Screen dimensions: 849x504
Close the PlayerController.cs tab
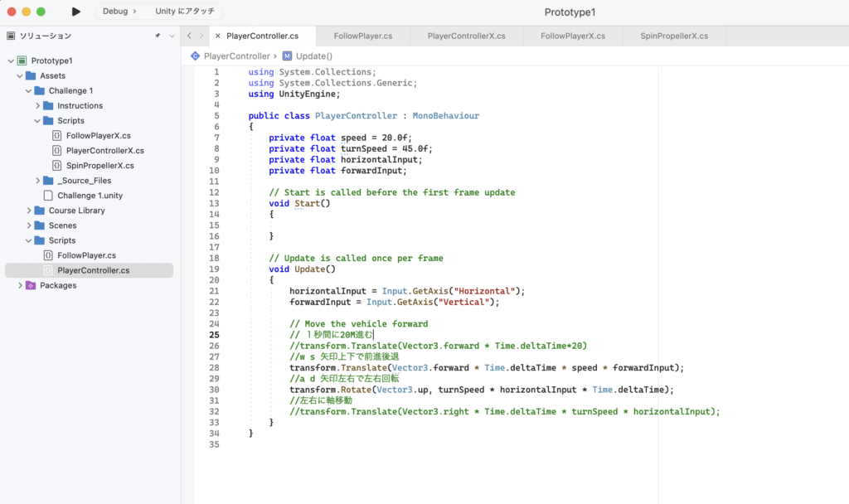pyautogui.click(x=217, y=36)
